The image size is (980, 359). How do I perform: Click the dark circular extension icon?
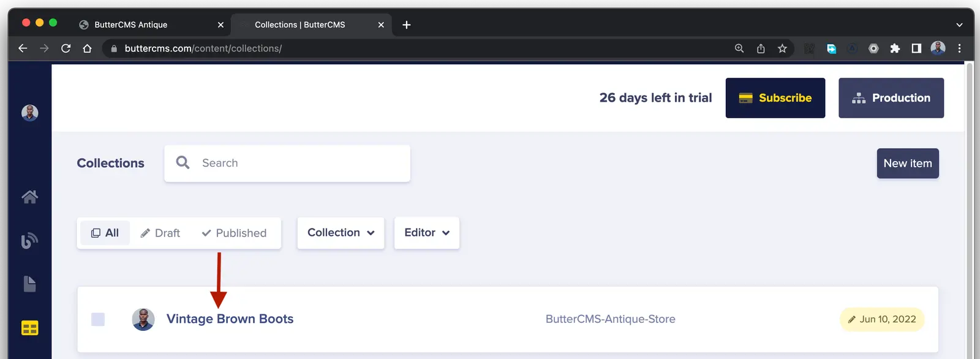(852, 48)
